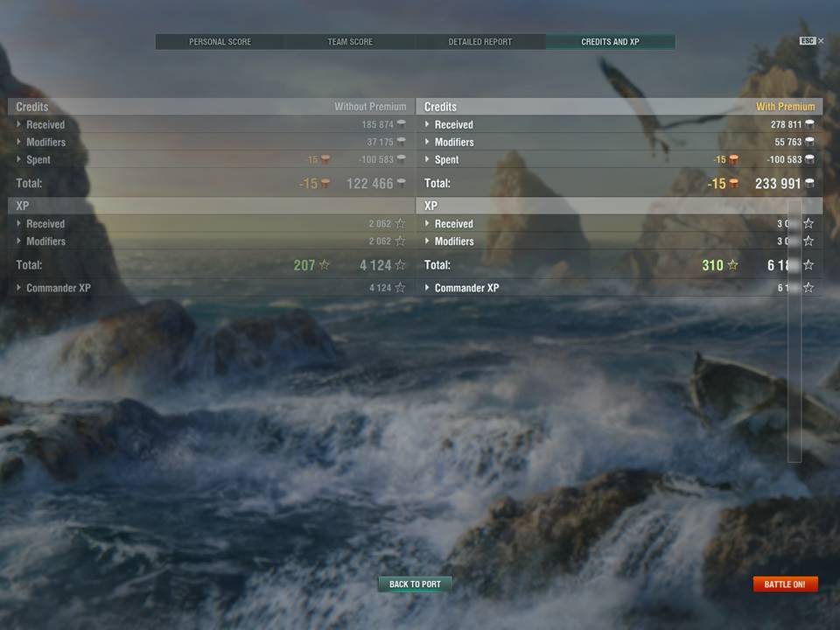Click the Battle On! button
This screenshot has width=840, height=630.
785,584
